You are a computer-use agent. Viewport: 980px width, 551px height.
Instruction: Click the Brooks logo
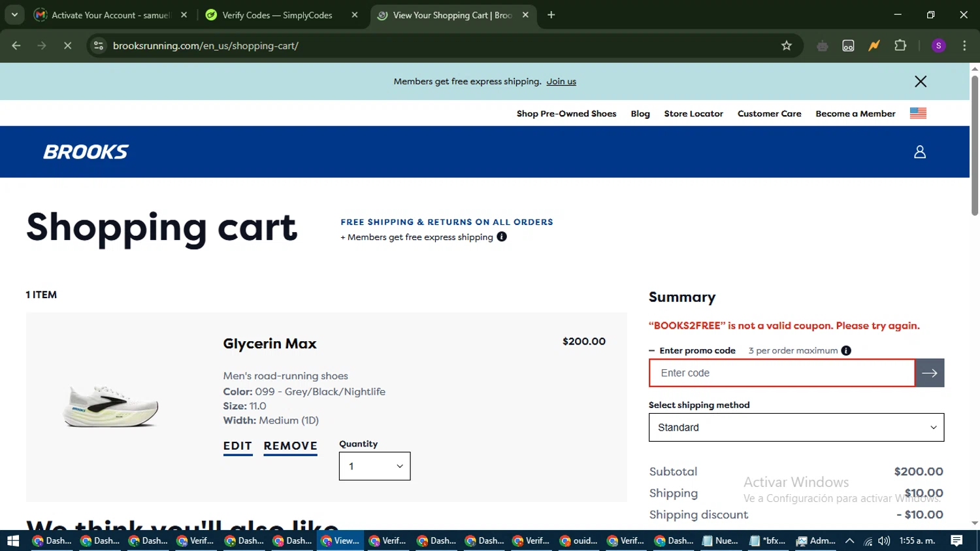coord(86,152)
